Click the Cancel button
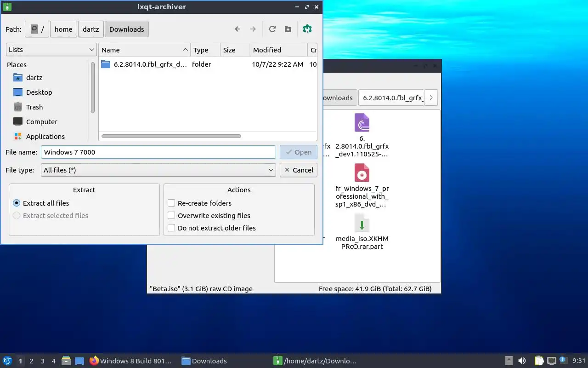This screenshot has width=588, height=368. coord(299,170)
